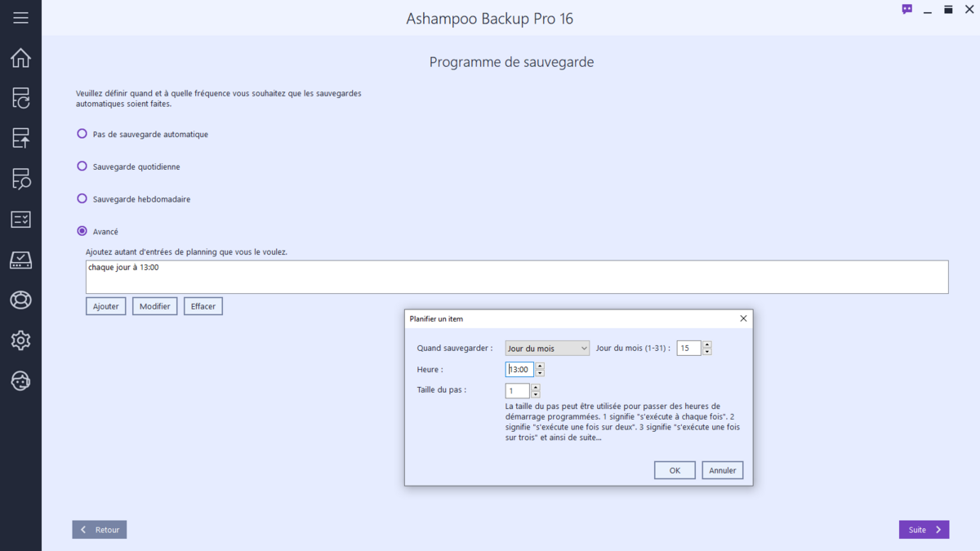Click the Modifier button
Viewport: 980px width, 551px height.
[155, 306]
